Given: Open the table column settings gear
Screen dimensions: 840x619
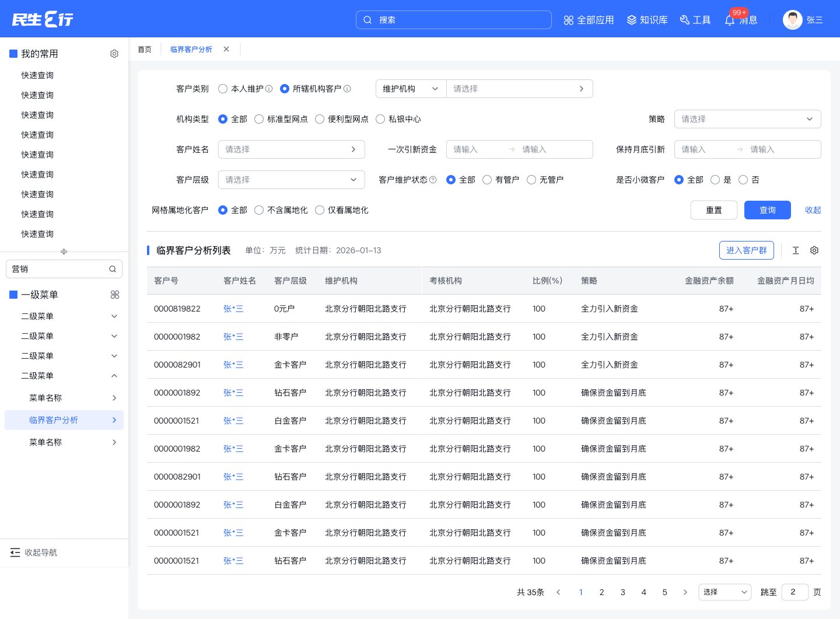Looking at the screenshot, I should [x=814, y=250].
